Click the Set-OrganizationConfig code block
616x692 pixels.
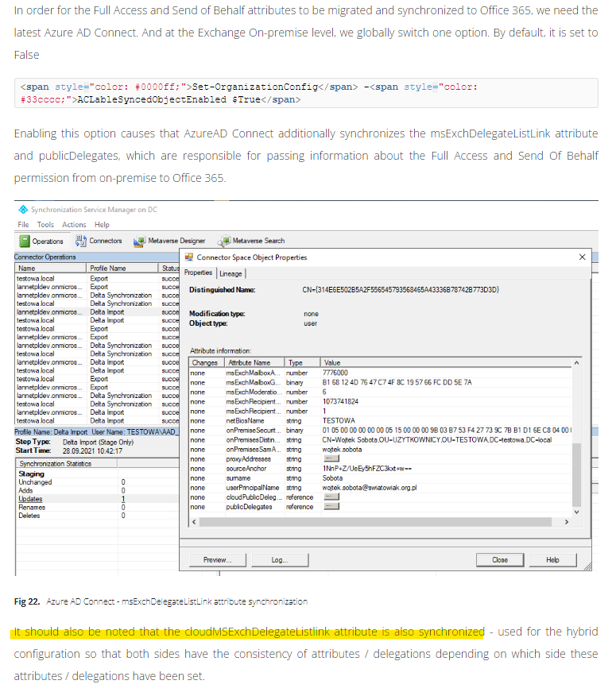click(306, 93)
